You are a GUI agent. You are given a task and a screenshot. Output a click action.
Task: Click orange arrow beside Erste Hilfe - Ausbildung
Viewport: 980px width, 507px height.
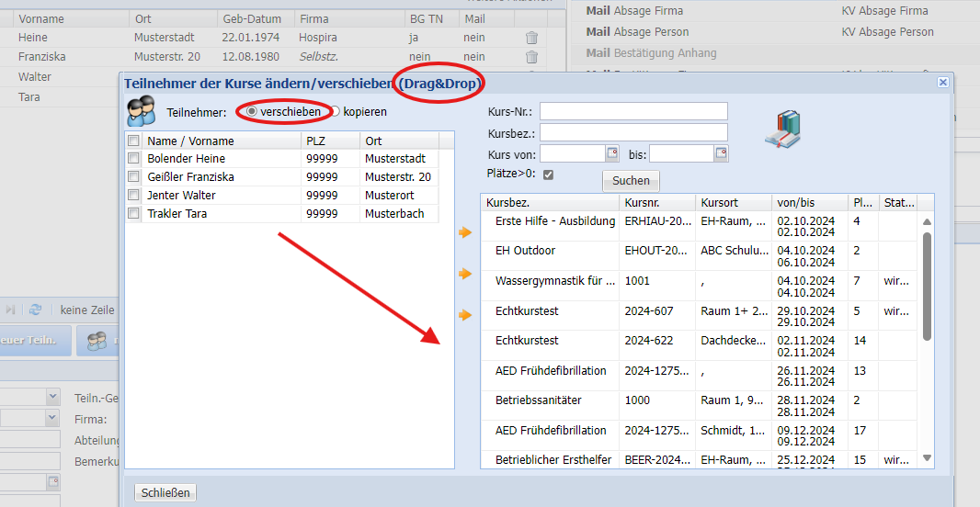[x=465, y=233]
